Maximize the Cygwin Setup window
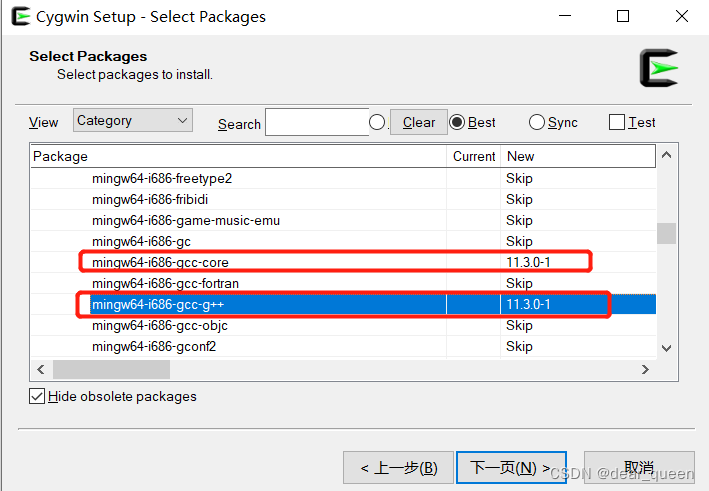This screenshot has height=491, width=709. (623, 16)
